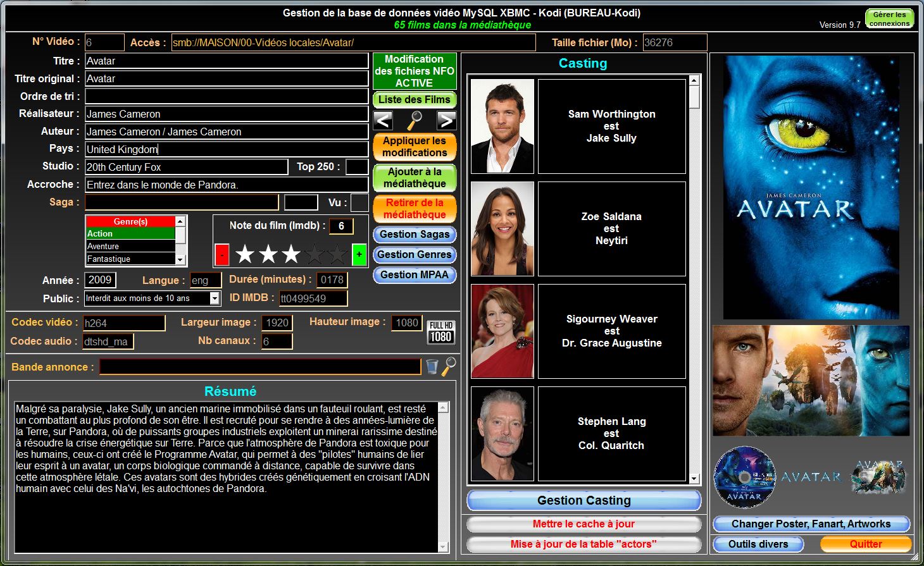
Task: Select the Avatar clearart character thumbnail
Action: coord(878,477)
